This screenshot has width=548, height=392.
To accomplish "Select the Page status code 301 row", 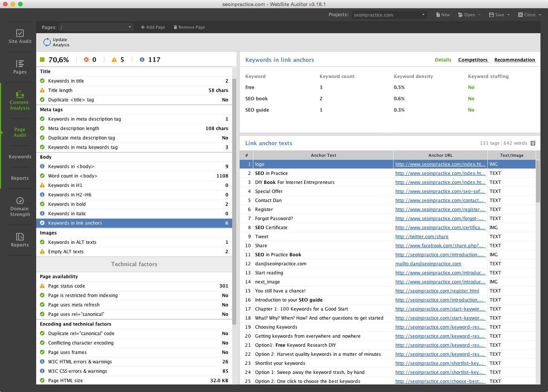I will (x=134, y=286).
